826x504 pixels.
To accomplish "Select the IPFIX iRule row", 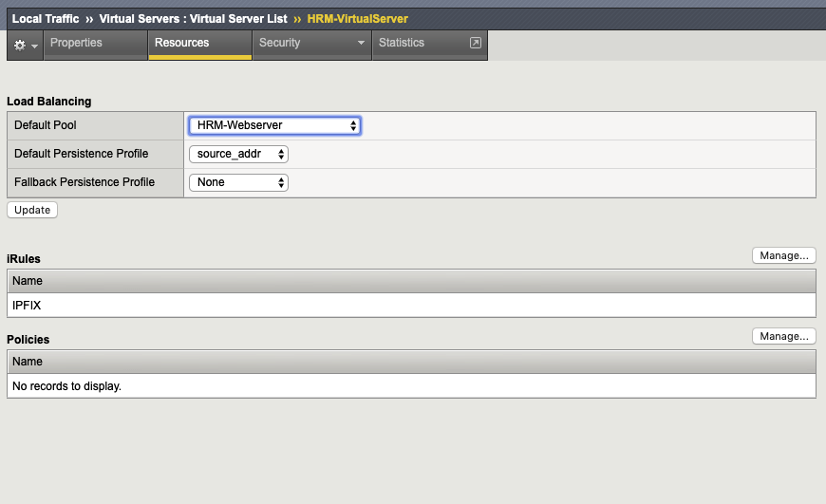I will point(27,306).
